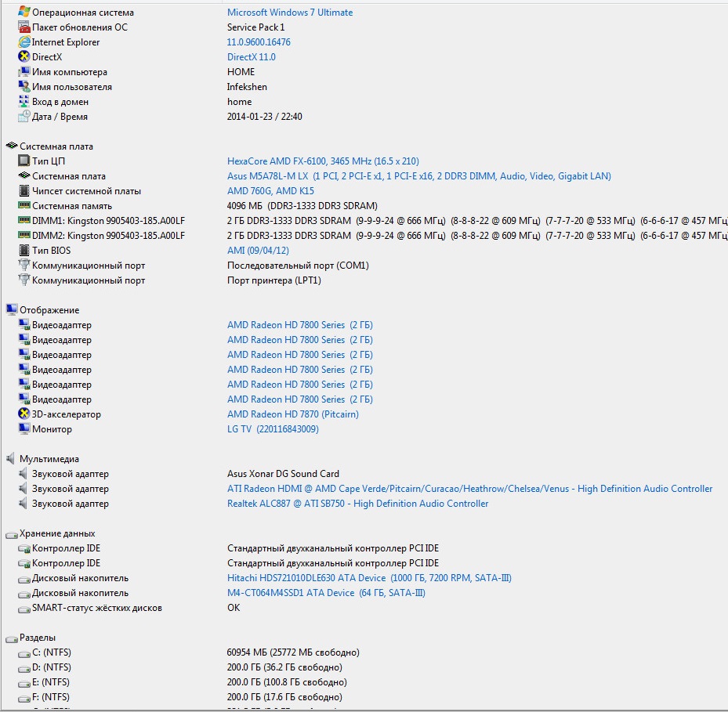Select the RAM module icon beside DIMM1
The width and height of the screenshot is (728, 712).
coord(24,220)
